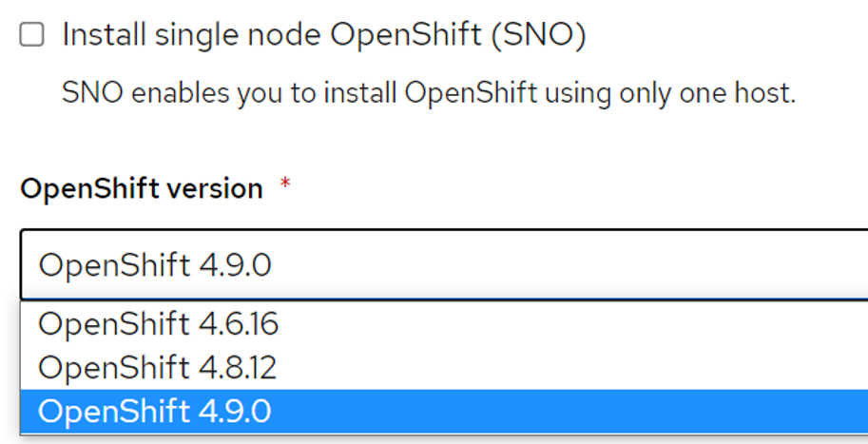Click the "OpenShift version" field label
This screenshot has height=444, width=868.
click(x=142, y=188)
